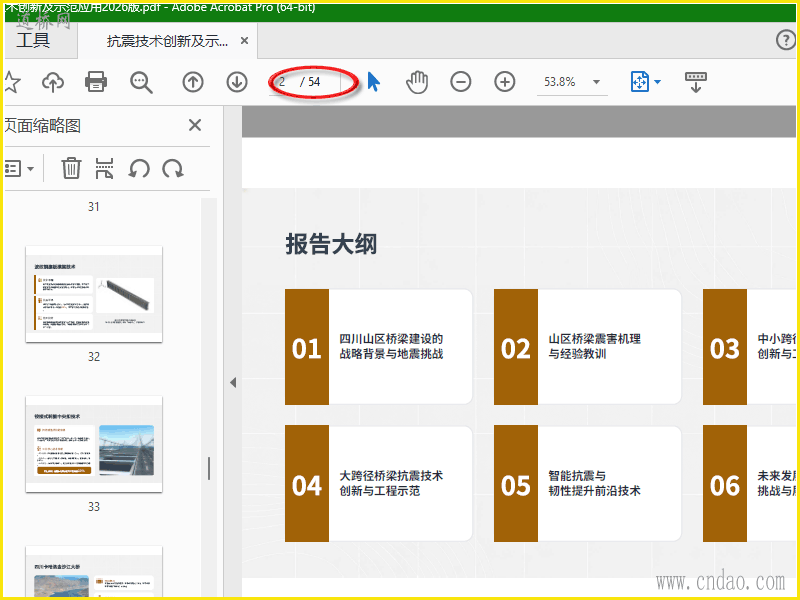Image resolution: width=800 pixels, height=600 pixels.
Task: Print the document with printer icon
Action: coord(96,82)
